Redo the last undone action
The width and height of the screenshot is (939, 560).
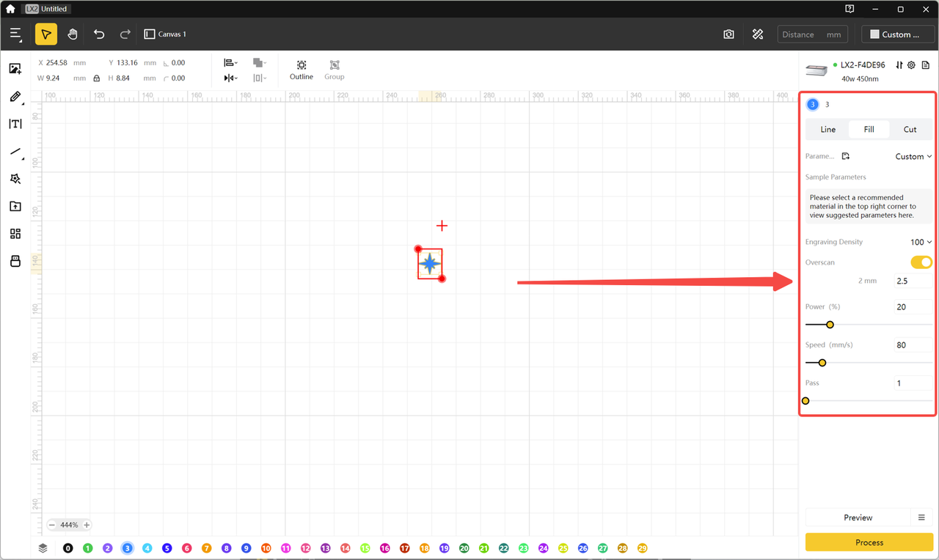point(125,34)
